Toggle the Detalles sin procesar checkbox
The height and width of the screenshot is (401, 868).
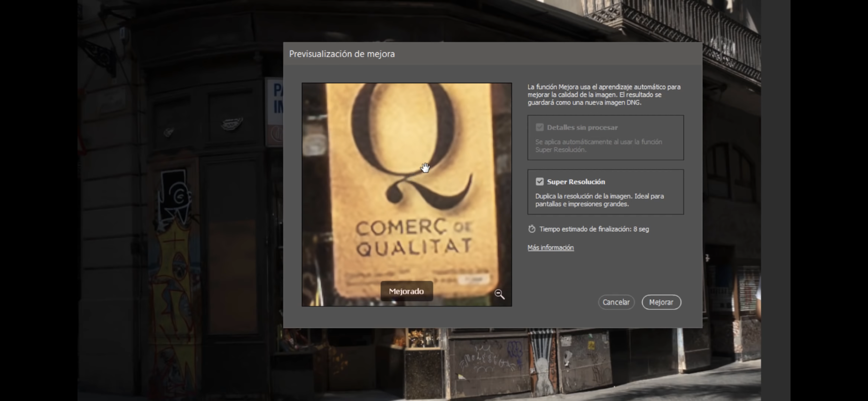[540, 127]
